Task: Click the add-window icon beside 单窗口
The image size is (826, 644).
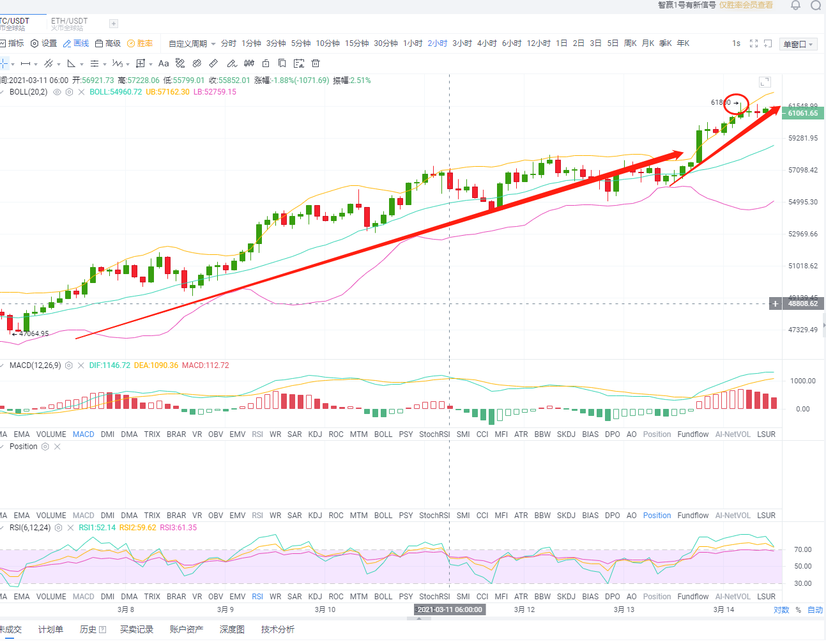Action: point(769,43)
